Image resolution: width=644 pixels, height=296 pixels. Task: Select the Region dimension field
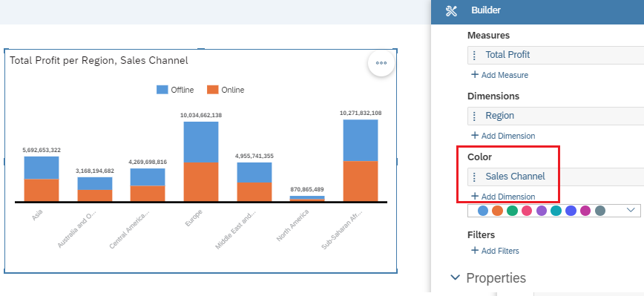(x=556, y=116)
